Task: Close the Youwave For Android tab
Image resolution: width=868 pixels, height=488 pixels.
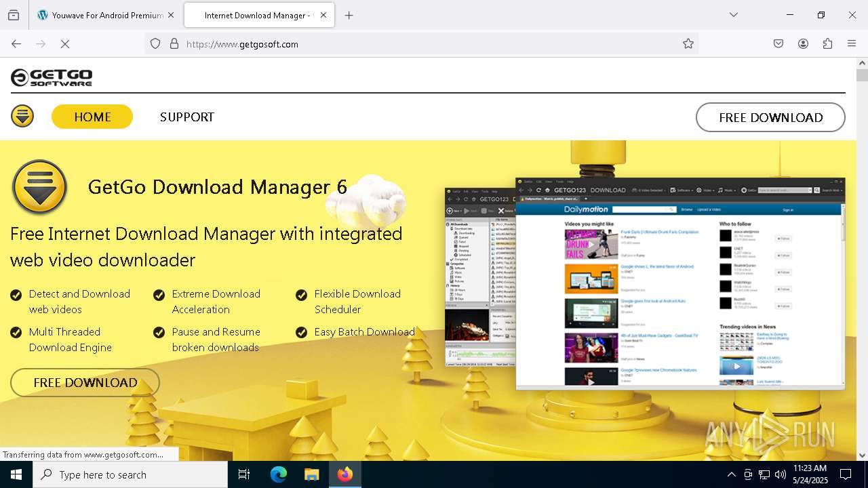Action: (170, 15)
